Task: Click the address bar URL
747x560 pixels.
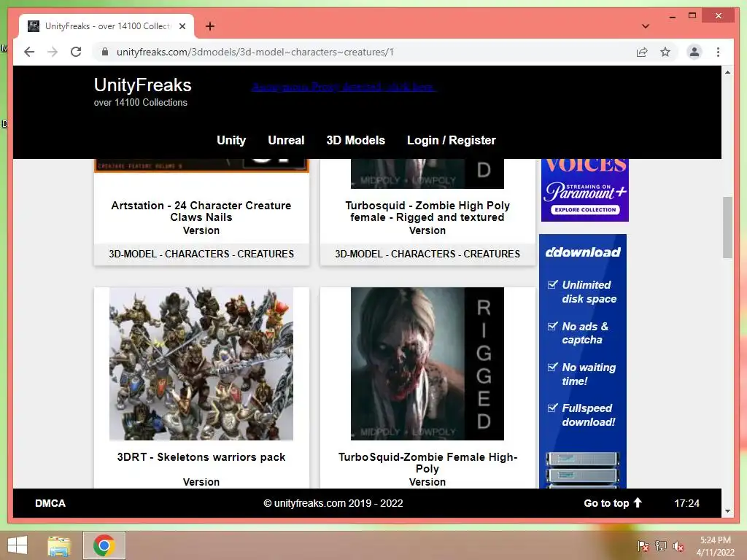Action: tap(255, 52)
